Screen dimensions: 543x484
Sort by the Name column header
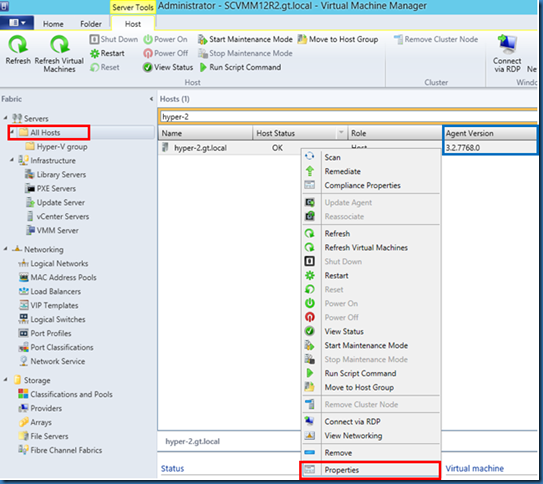coord(205,133)
